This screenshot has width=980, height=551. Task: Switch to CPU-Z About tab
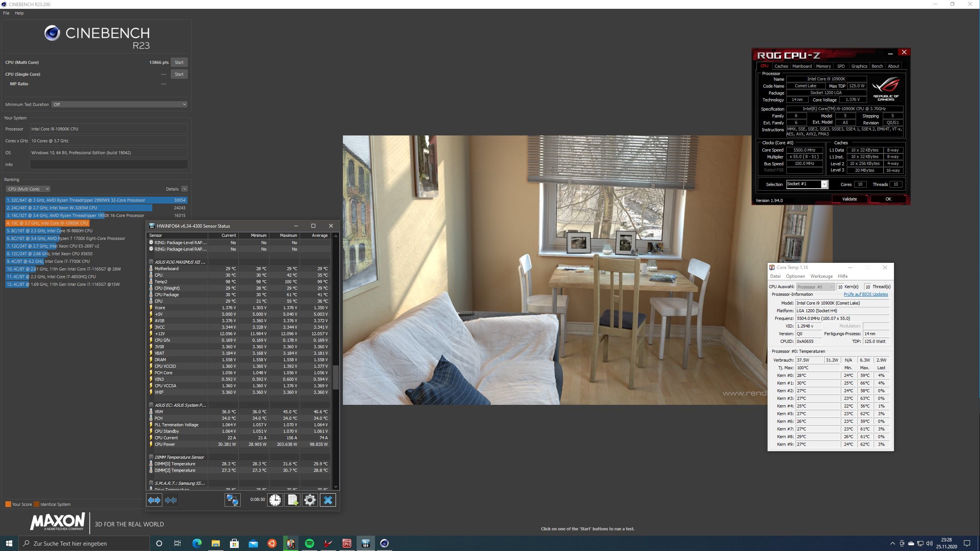click(893, 66)
